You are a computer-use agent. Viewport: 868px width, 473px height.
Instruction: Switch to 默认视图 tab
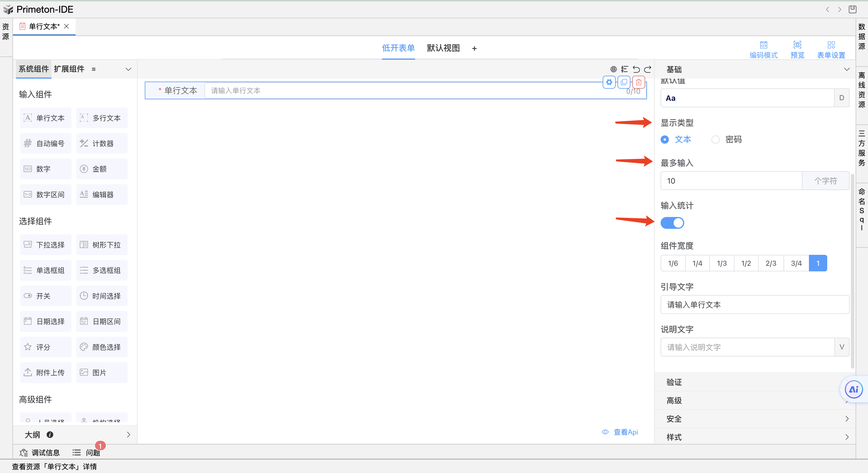(443, 48)
